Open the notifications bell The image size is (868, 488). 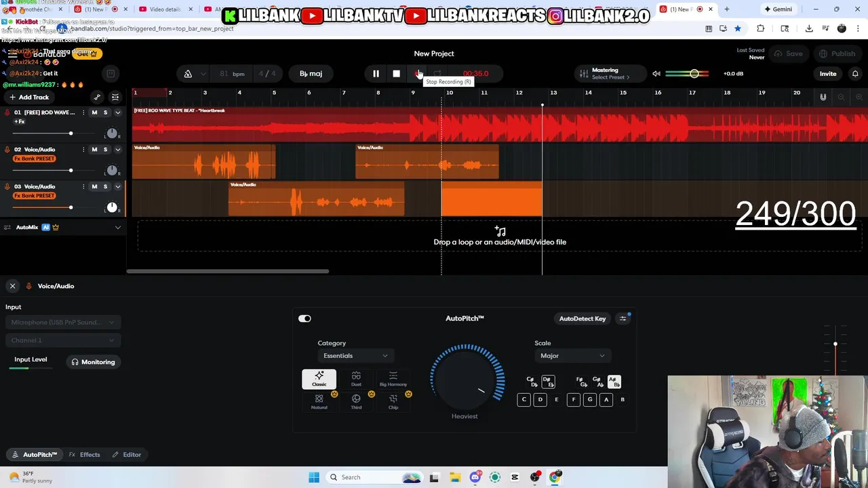(x=855, y=73)
